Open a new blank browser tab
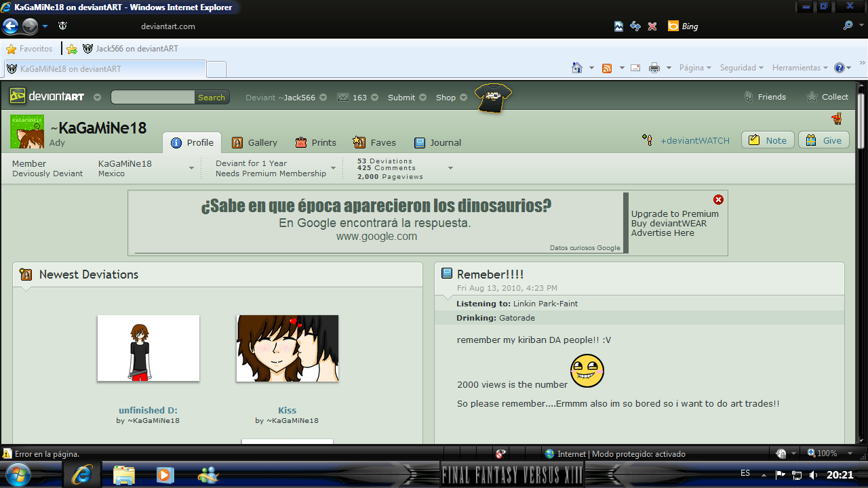Image resolution: width=868 pixels, height=488 pixels. click(x=216, y=69)
